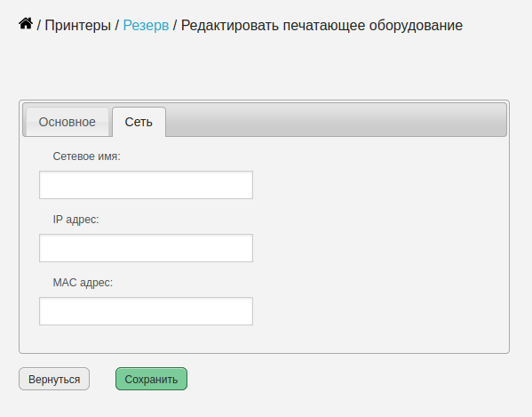532x417 pixels.
Task: Click the slash before Редактировать
Action: pyautogui.click(x=175, y=26)
